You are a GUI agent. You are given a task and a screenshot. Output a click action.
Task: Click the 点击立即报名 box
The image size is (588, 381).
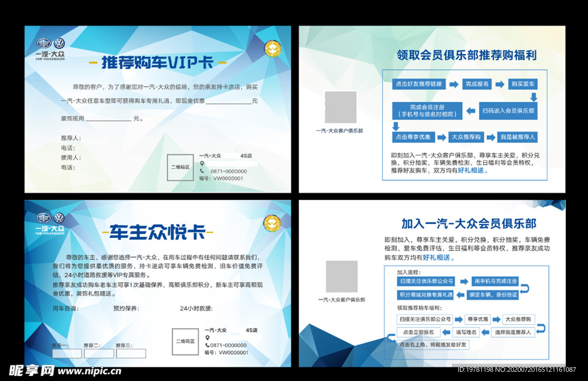coord(419,332)
